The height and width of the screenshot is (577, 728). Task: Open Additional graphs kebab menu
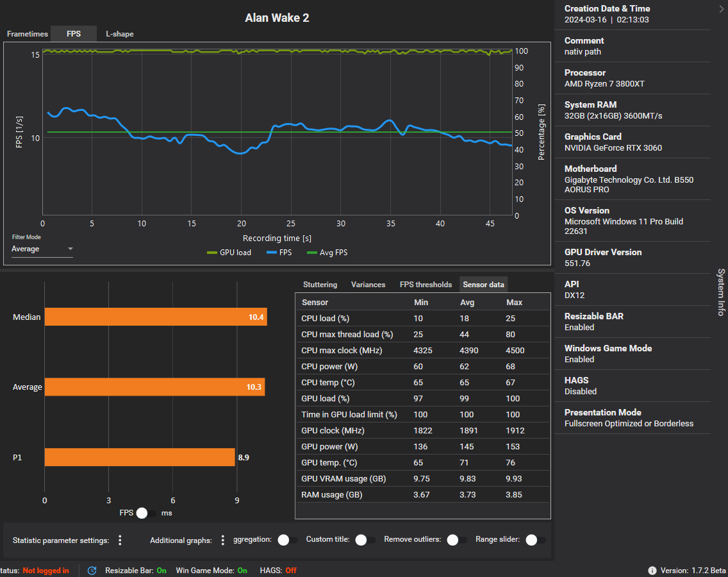point(223,540)
